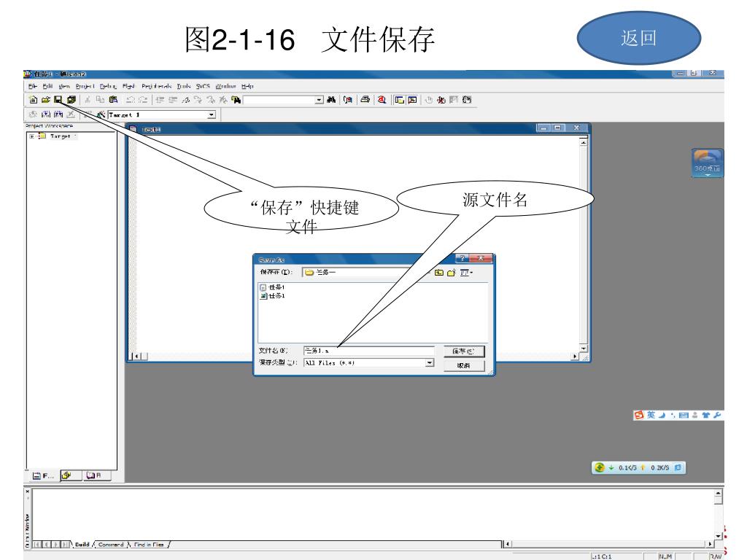Toggle the 英 language mode on IME bar

pos(651,415)
